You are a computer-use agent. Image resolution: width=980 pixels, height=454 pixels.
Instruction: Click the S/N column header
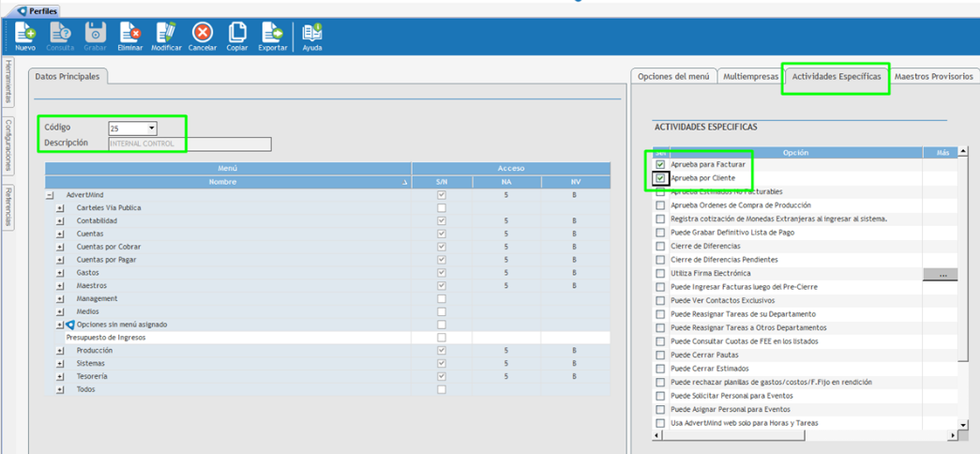[442, 182]
